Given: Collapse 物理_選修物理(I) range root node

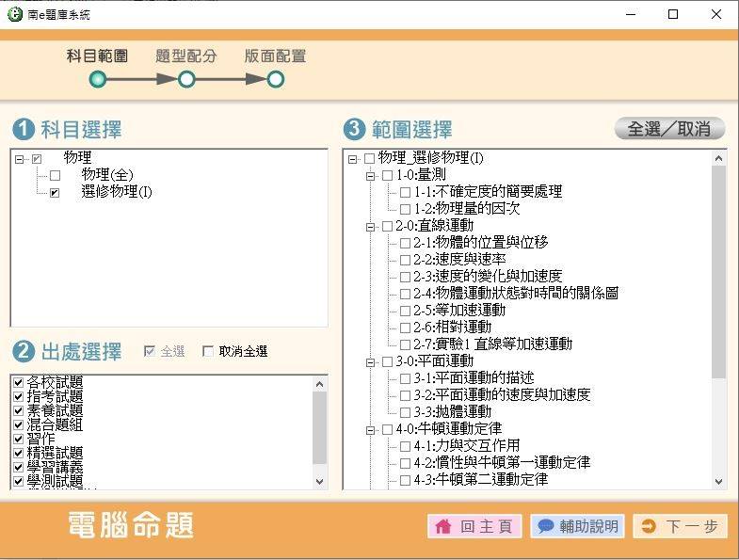Looking at the screenshot, I should pos(352,159).
